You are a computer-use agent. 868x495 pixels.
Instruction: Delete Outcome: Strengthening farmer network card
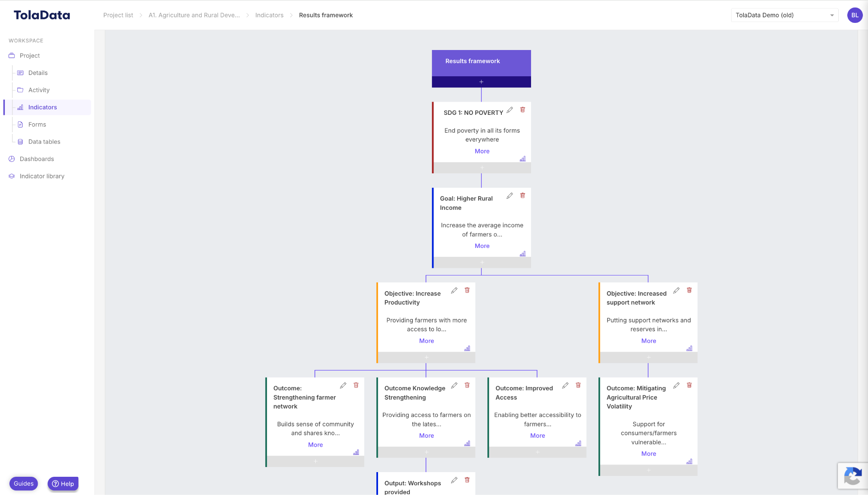tap(356, 385)
